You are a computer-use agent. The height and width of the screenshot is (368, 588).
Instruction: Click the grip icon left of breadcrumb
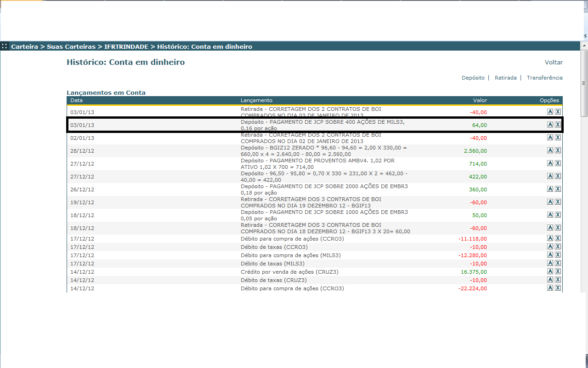4,46
